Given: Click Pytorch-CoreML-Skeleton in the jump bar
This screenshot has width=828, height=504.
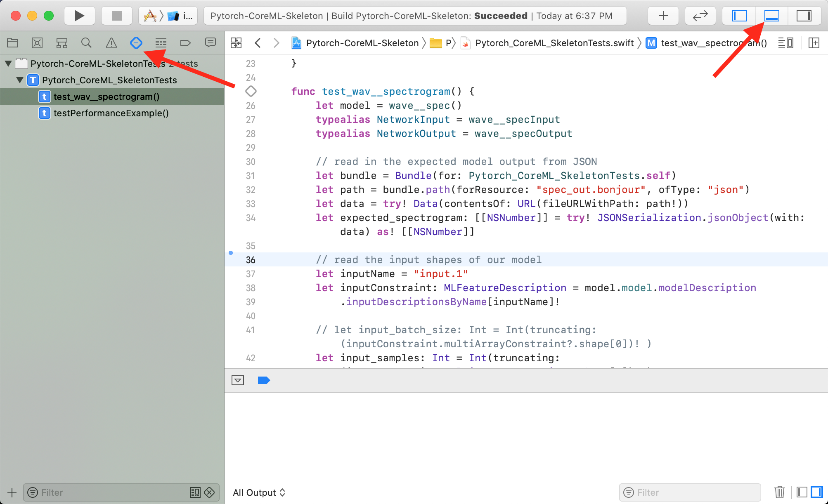Looking at the screenshot, I should 355,43.
